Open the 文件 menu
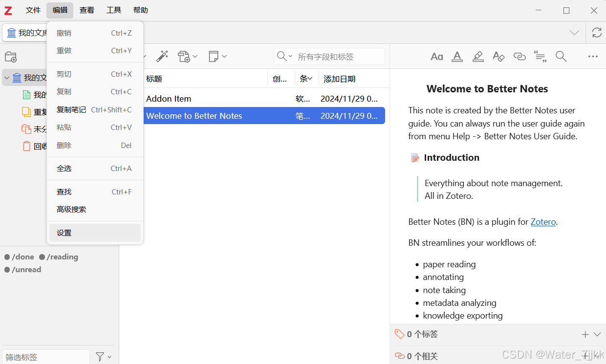This screenshot has height=364, width=606. (x=33, y=10)
